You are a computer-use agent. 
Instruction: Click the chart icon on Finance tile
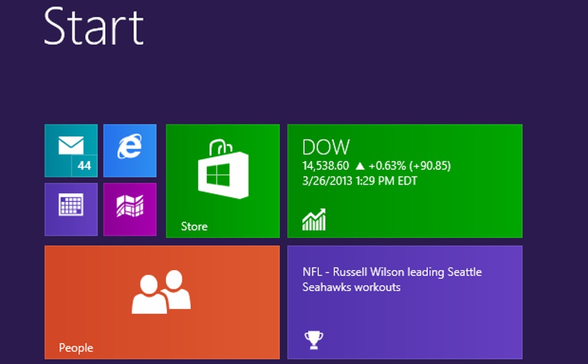pyautogui.click(x=314, y=219)
